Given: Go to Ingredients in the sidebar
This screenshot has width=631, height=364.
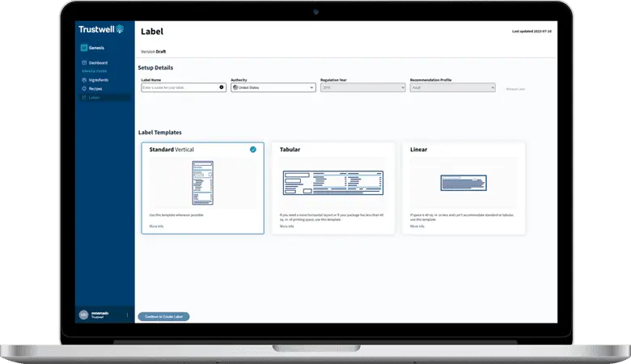Looking at the screenshot, I should [98, 80].
